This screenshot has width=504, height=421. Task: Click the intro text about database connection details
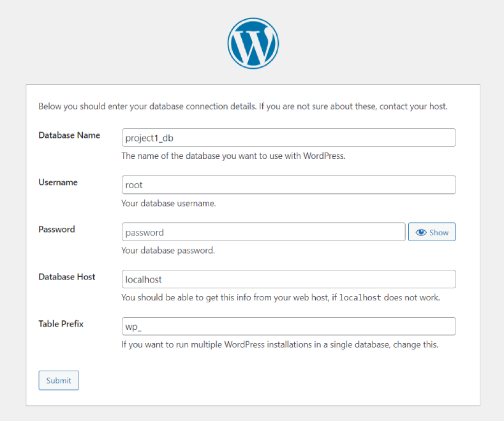point(243,107)
